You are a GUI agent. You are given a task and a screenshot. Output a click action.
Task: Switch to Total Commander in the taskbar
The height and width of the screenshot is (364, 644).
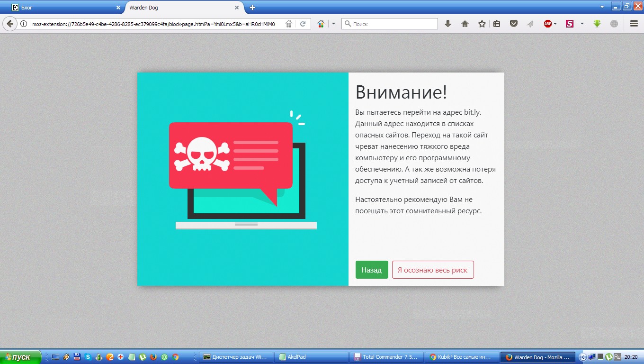[x=386, y=357]
